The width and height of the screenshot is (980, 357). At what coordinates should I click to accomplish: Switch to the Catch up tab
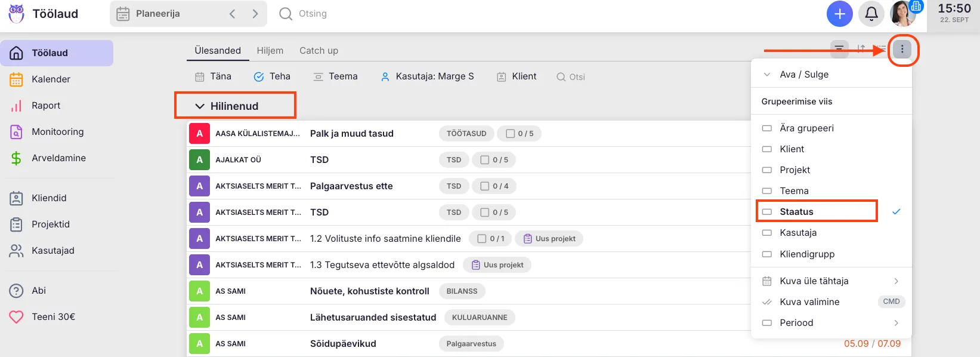(319, 51)
